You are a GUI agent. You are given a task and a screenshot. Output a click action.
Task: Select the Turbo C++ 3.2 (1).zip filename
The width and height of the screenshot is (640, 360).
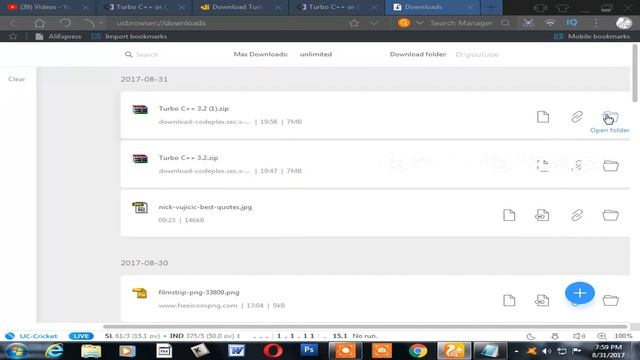(x=193, y=109)
